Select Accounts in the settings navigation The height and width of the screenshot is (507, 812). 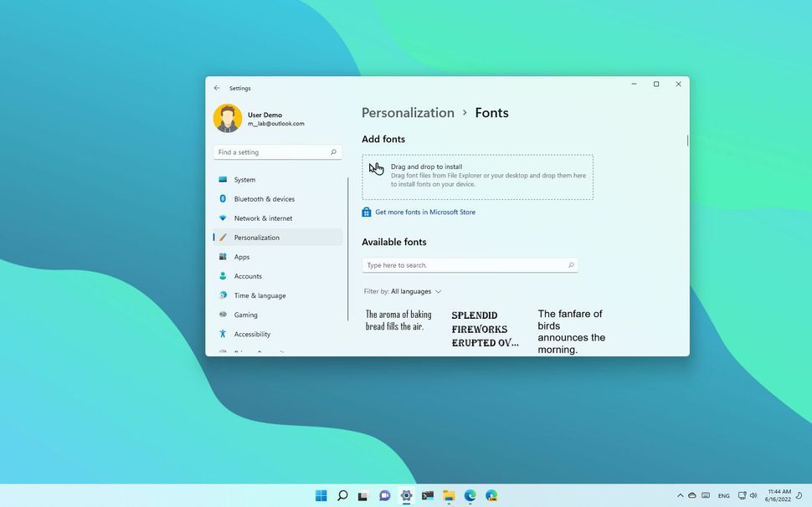[248, 276]
